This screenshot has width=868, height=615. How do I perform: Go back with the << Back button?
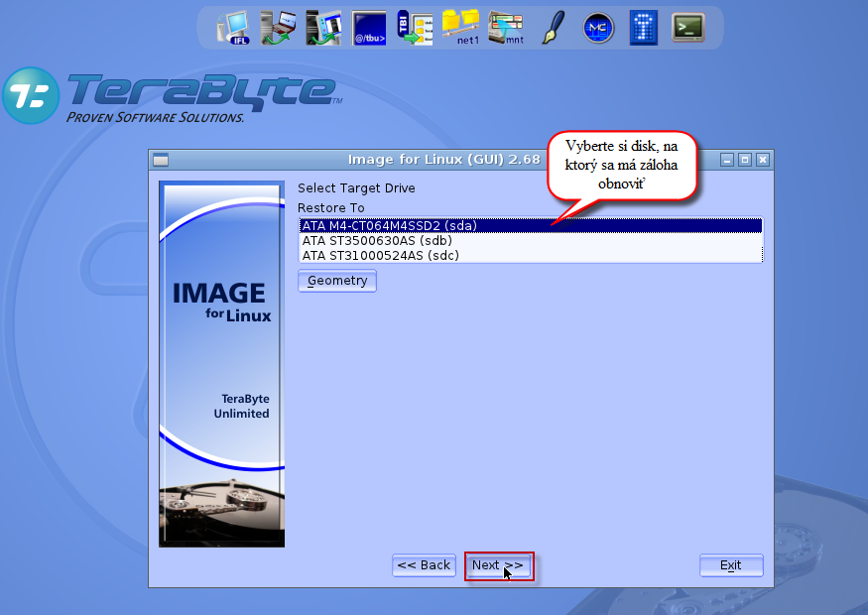(424, 565)
